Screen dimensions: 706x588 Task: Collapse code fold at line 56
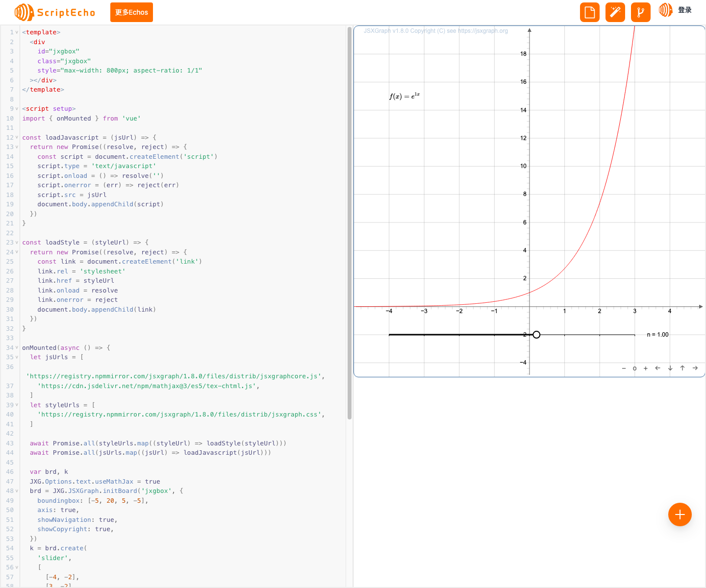coord(17,567)
